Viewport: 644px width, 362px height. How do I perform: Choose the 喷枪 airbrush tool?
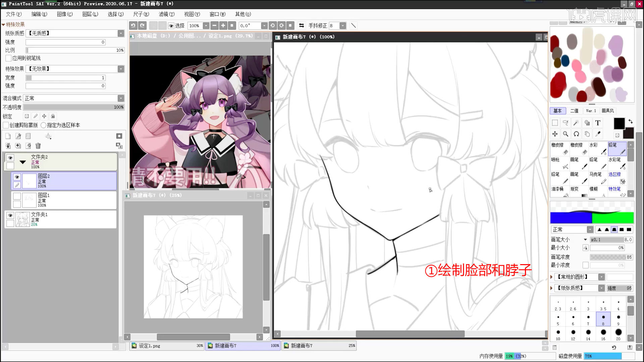coord(560,163)
